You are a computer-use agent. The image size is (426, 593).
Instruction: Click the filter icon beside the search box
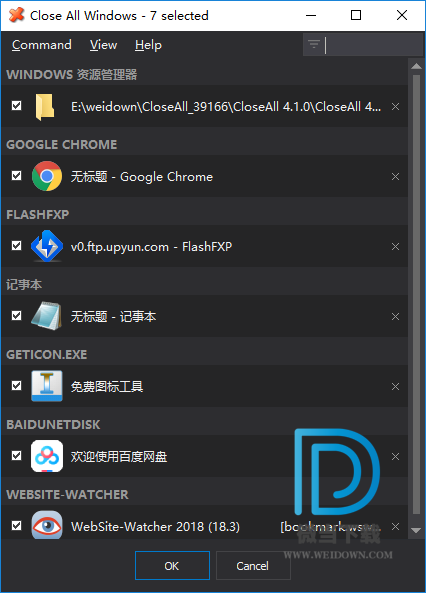pos(314,45)
